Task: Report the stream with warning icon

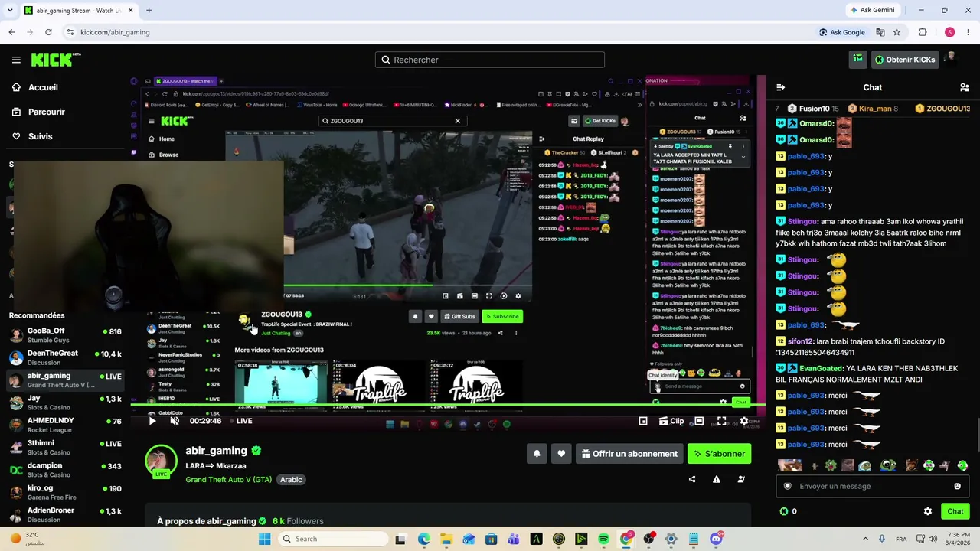Action: click(x=717, y=480)
